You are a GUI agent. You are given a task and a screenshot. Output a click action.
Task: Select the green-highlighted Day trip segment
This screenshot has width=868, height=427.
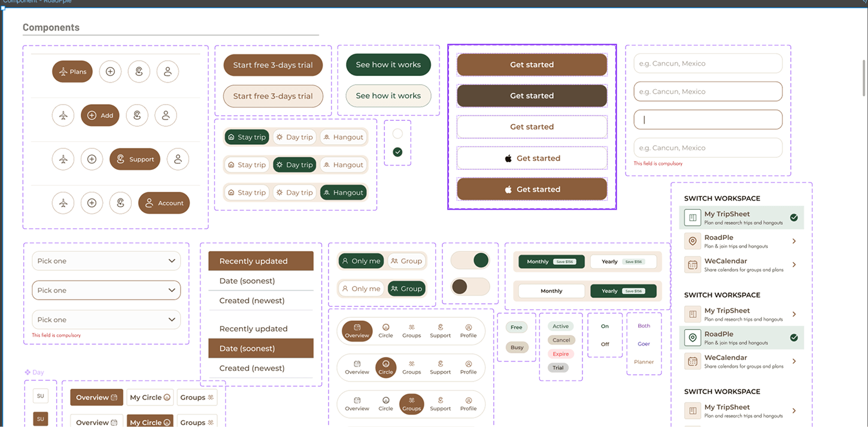coord(295,164)
